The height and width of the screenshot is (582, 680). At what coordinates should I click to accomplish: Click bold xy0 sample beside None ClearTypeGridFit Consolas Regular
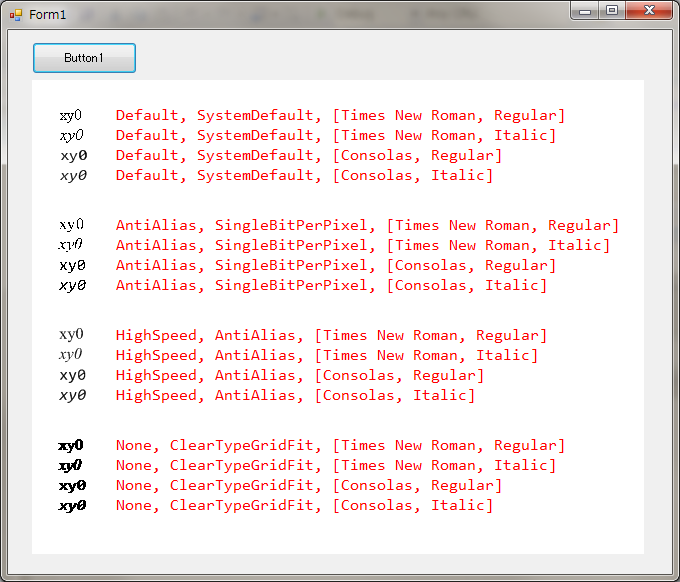point(72,486)
